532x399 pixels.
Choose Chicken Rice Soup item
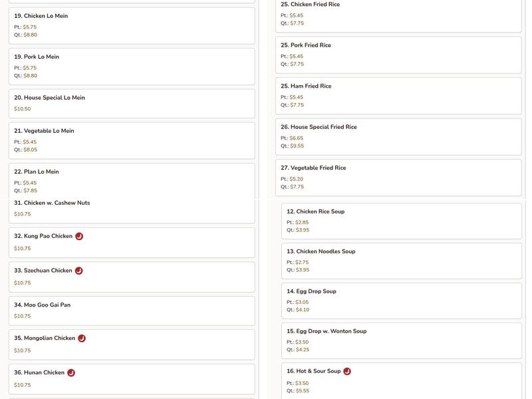(401, 221)
